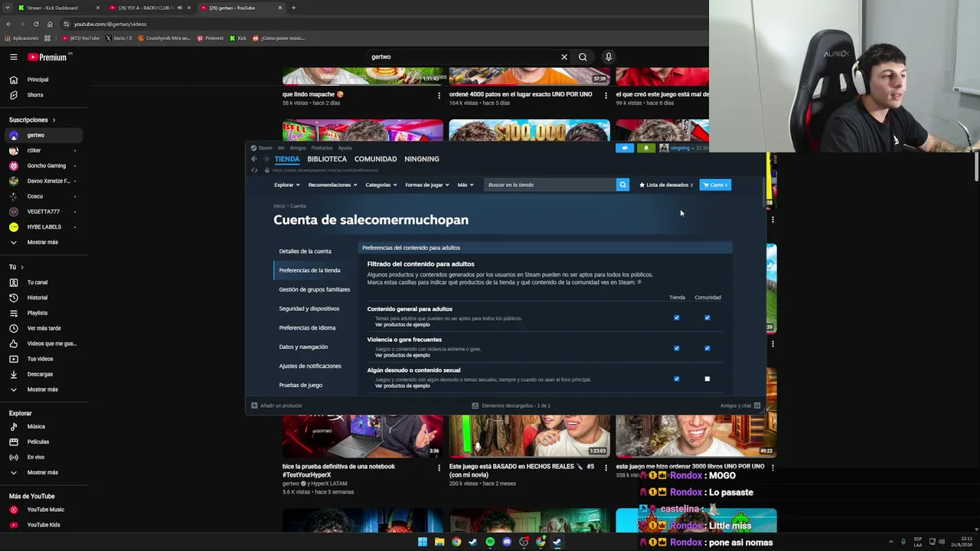Switch to the COMUNIDAD tab in Steam
The image size is (980, 551).
pyautogui.click(x=375, y=159)
